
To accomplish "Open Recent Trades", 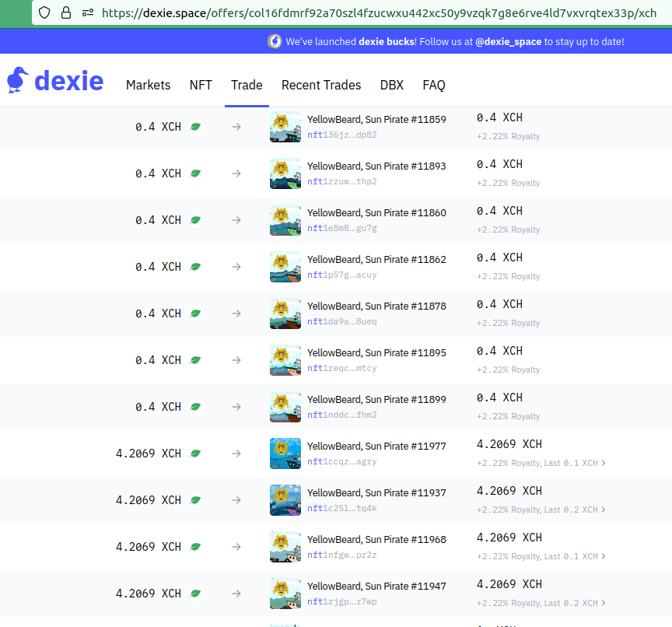I will point(321,85).
